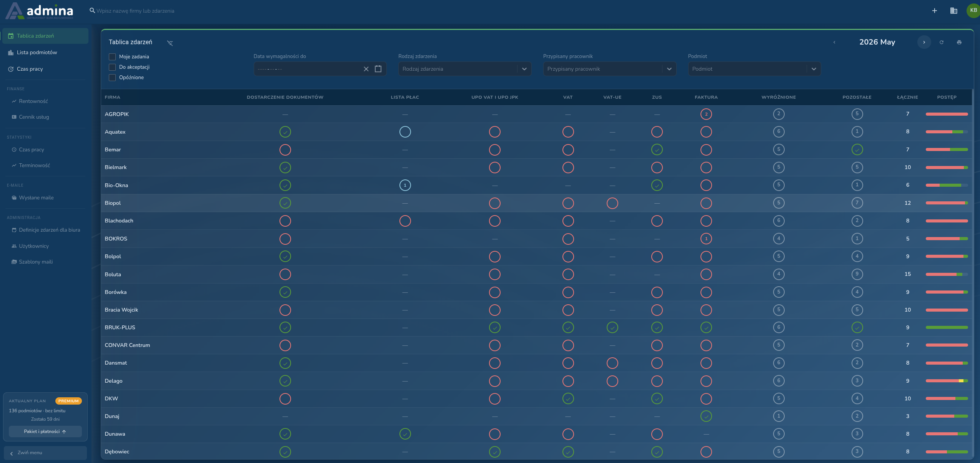
Task: Go to next month arrow
Action: [x=924, y=42]
